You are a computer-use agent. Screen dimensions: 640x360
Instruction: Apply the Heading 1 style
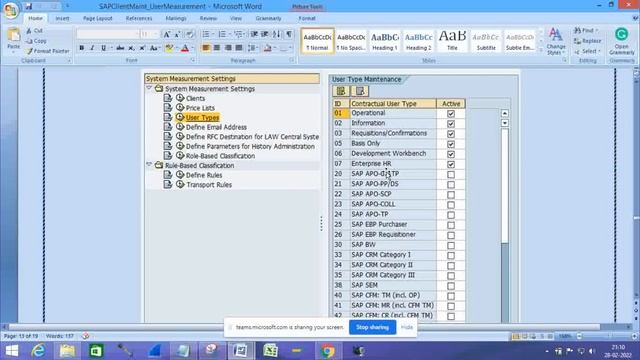click(x=384, y=40)
